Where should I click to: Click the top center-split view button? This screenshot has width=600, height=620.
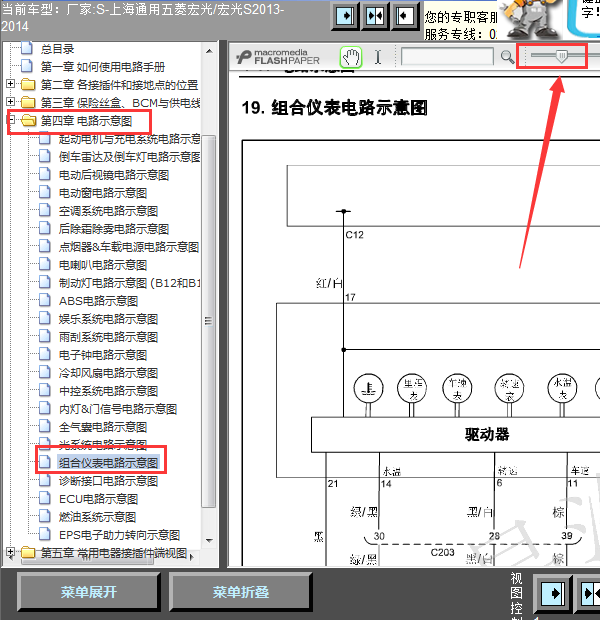pos(375,16)
